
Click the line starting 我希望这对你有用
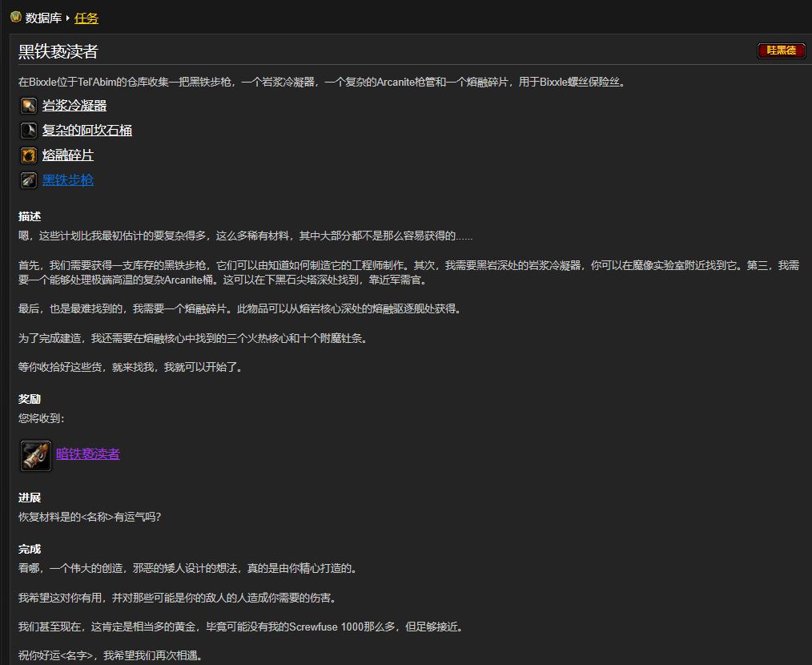click(x=178, y=598)
